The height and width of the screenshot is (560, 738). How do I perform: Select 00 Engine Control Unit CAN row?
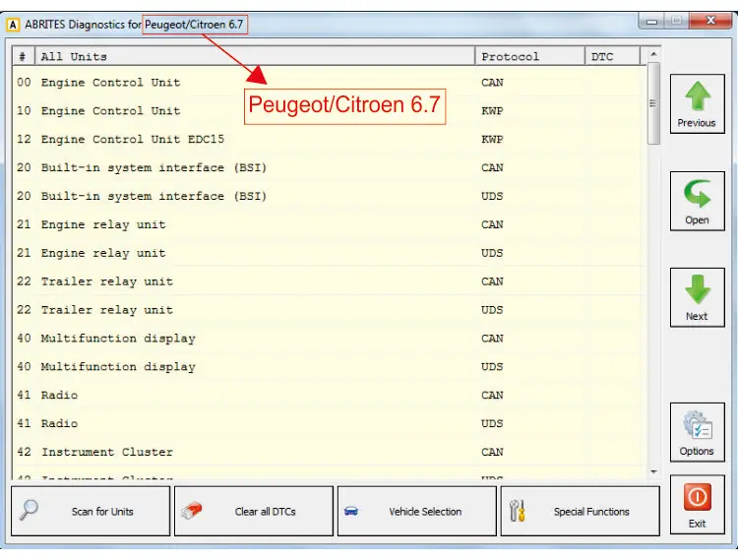330,83
